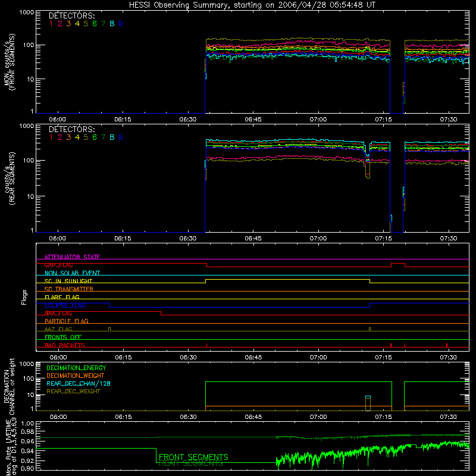The image size is (476, 476).
Task: Click detector number 2 in the front segments legend
Action: point(60,24)
